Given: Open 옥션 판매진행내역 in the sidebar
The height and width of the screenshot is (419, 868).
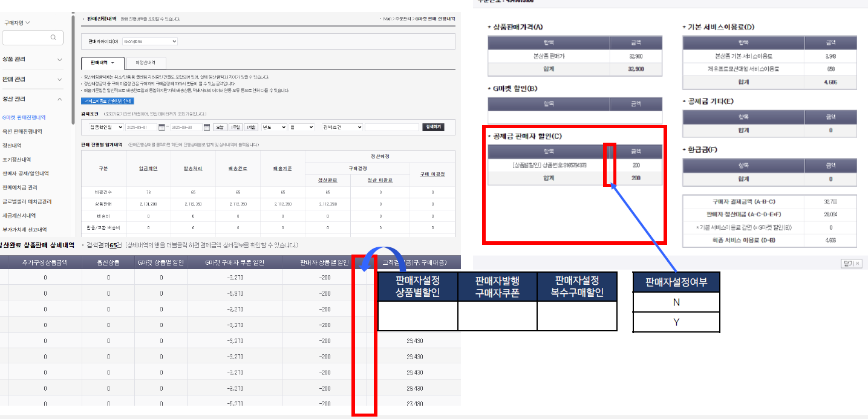Looking at the screenshot, I should [22, 131].
